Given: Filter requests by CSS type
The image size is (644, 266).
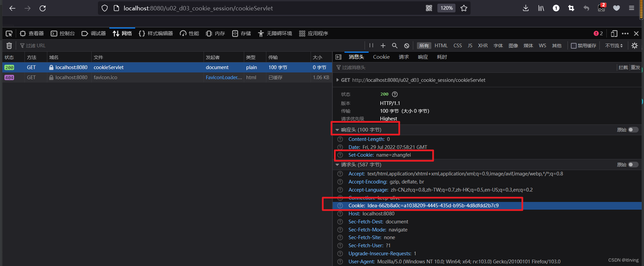Looking at the screenshot, I should pos(458,46).
